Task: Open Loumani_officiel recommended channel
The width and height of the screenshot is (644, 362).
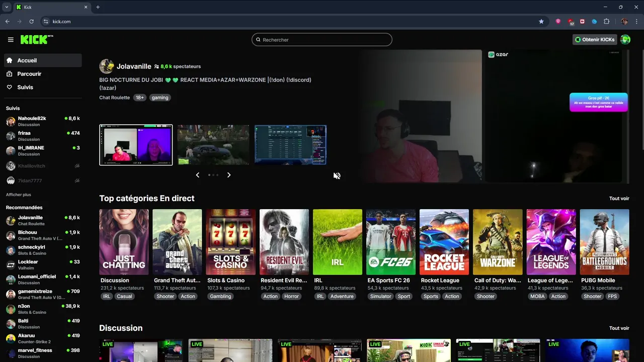Action: coord(43,280)
